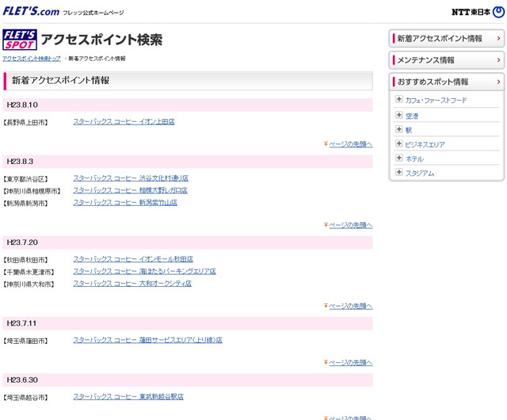Select the 【神奈川県大和市】 location text
507x420 pixels.
click(x=29, y=284)
